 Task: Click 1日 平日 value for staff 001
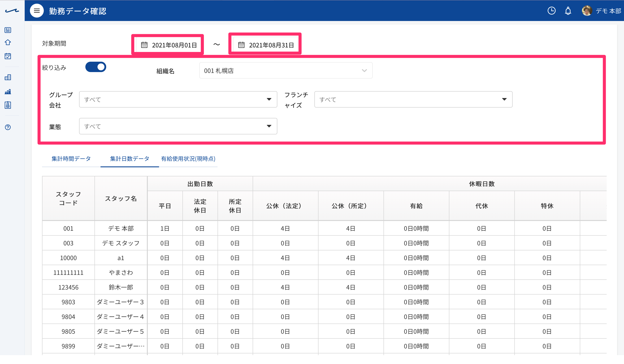click(x=165, y=229)
